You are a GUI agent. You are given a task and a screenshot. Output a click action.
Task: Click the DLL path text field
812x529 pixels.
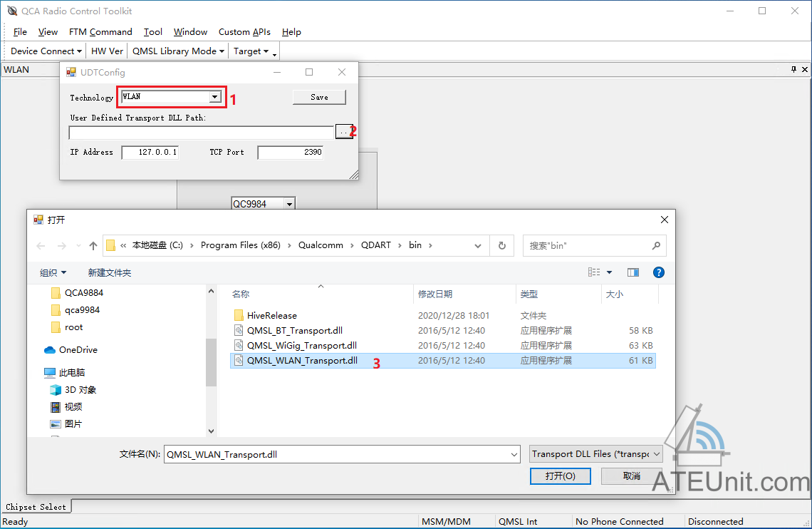(201, 133)
